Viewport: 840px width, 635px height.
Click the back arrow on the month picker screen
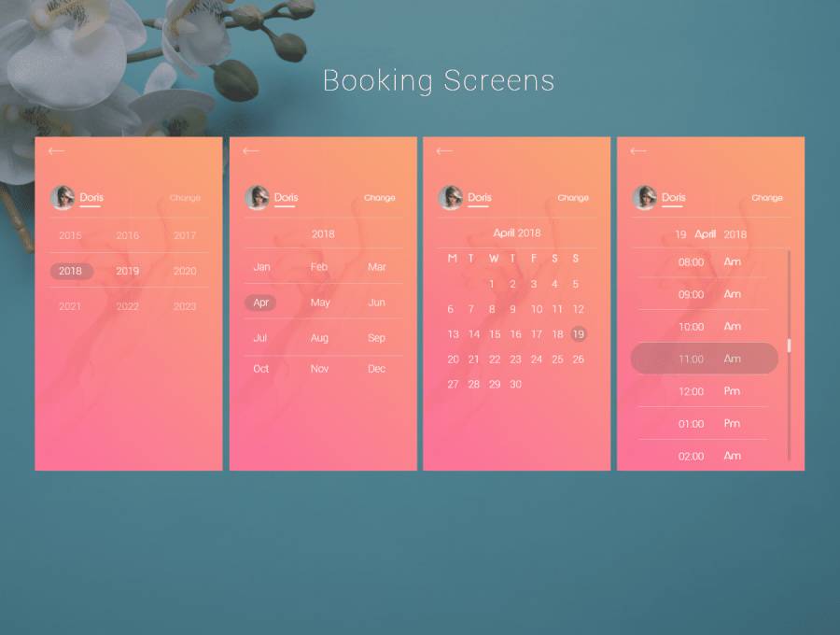tap(250, 150)
